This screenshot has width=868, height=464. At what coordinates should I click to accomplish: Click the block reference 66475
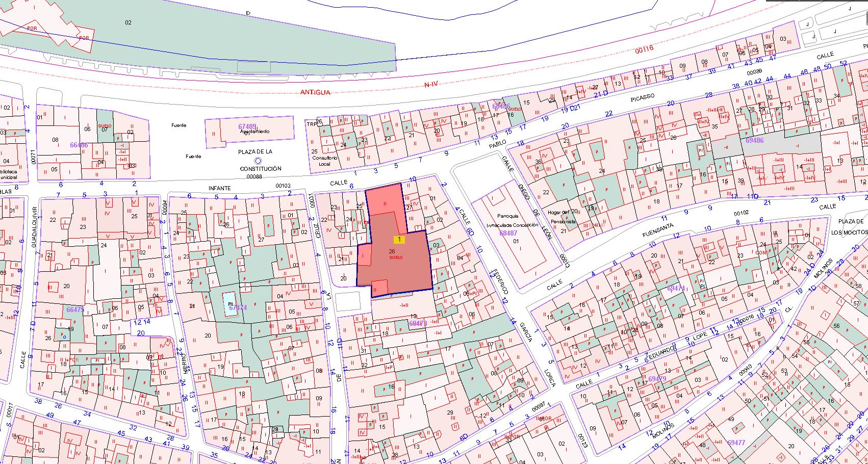pos(75,310)
